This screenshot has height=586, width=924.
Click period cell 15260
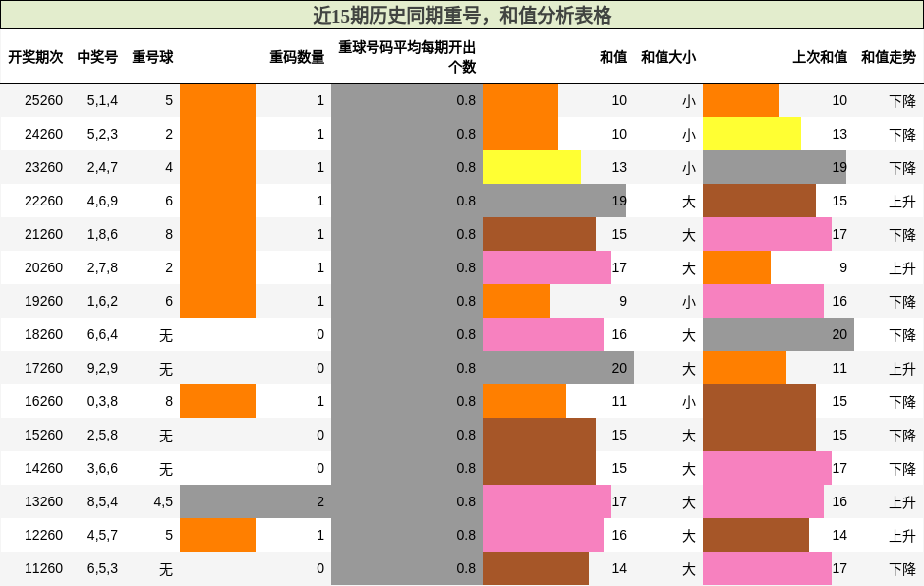[43, 436]
